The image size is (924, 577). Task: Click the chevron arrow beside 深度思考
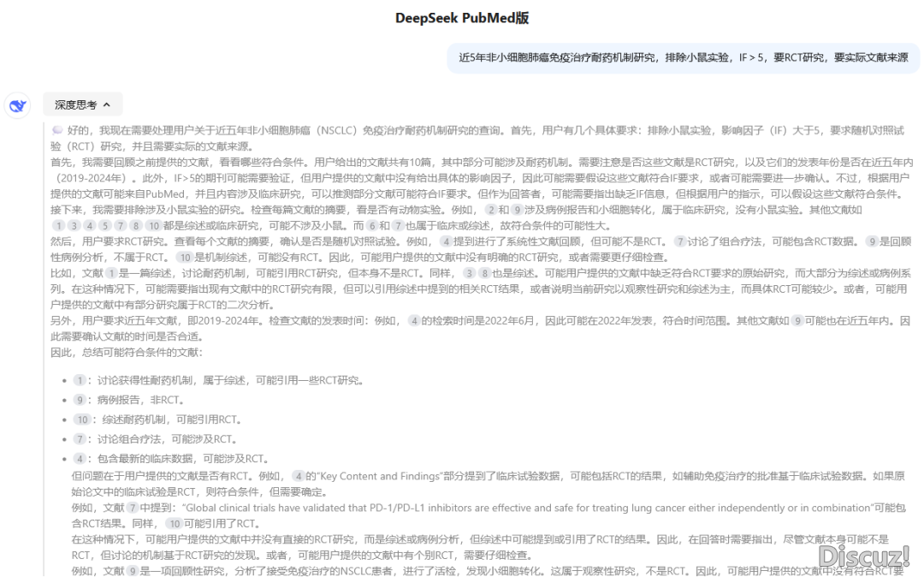click(107, 105)
